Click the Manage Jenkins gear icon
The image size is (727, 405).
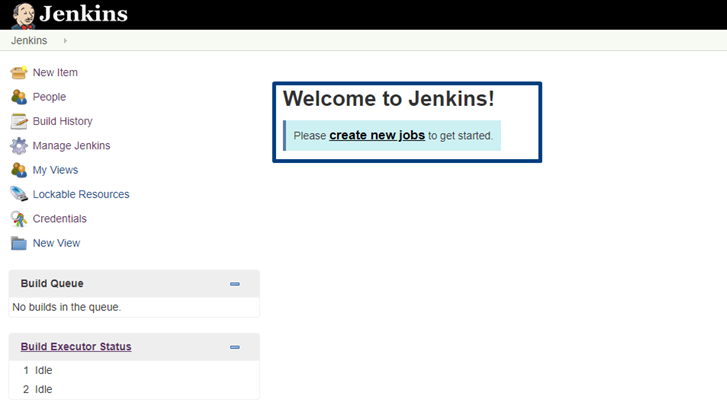coord(19,146)
